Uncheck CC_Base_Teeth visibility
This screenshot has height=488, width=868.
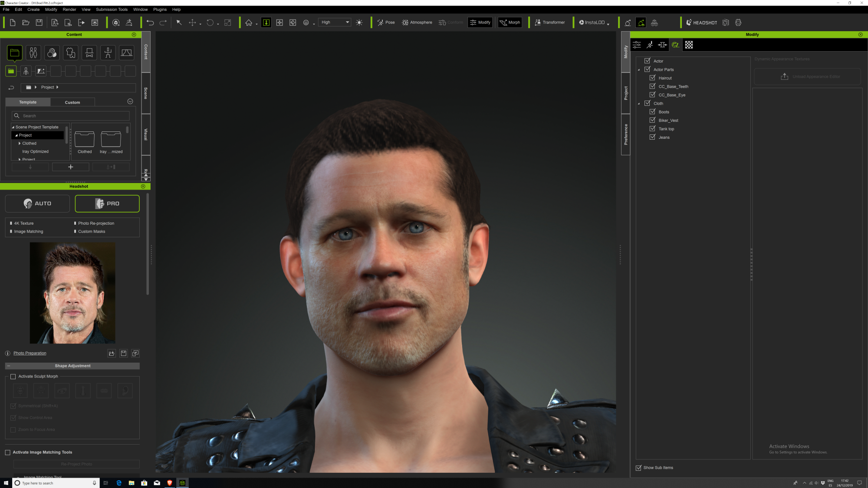[652, 86]
